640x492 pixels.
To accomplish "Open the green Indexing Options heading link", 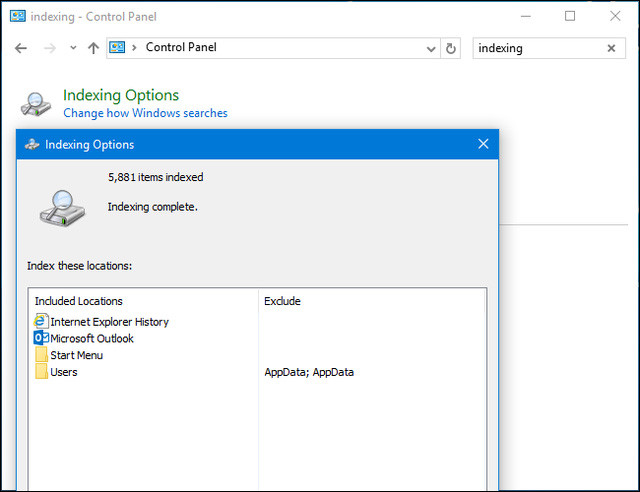I will (x=121, y=95).
